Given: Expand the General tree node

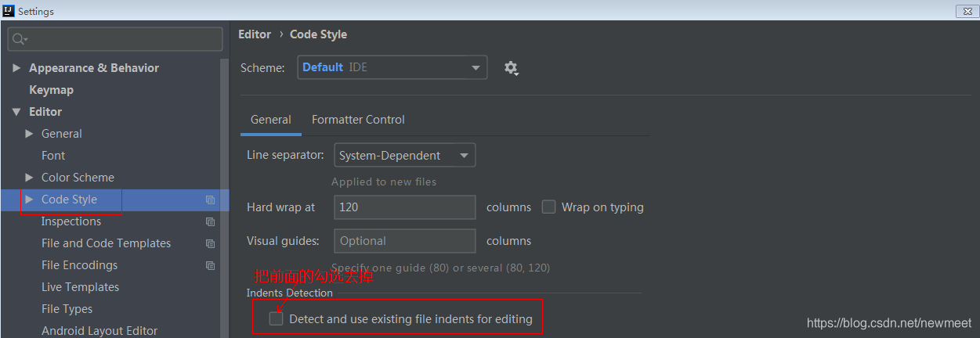Looking at the screenshot, I should (x=29, y=134).
